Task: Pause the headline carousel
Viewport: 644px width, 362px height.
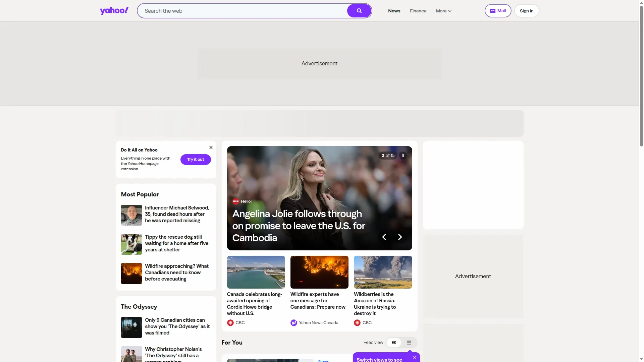Action: 403,156
